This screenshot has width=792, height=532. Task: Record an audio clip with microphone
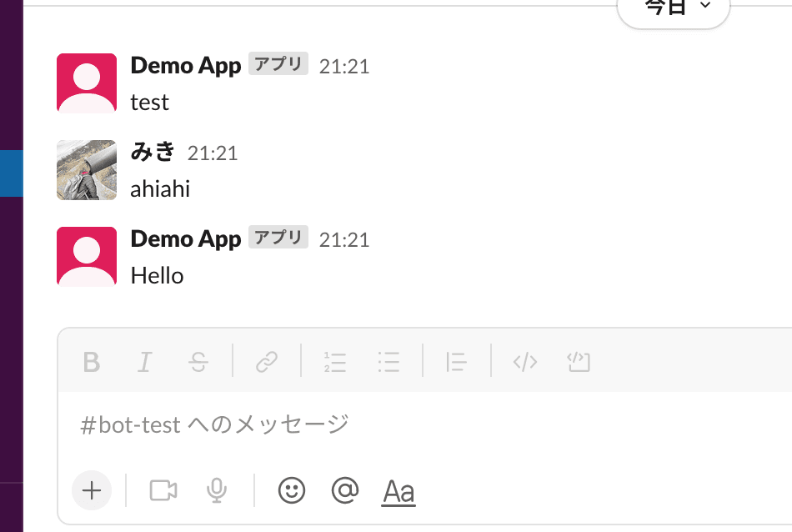coord(217,490)
